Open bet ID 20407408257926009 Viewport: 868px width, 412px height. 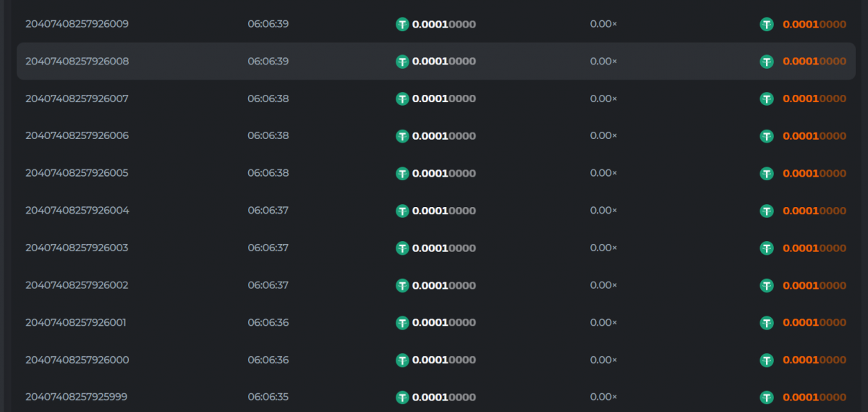pos(77,24)
